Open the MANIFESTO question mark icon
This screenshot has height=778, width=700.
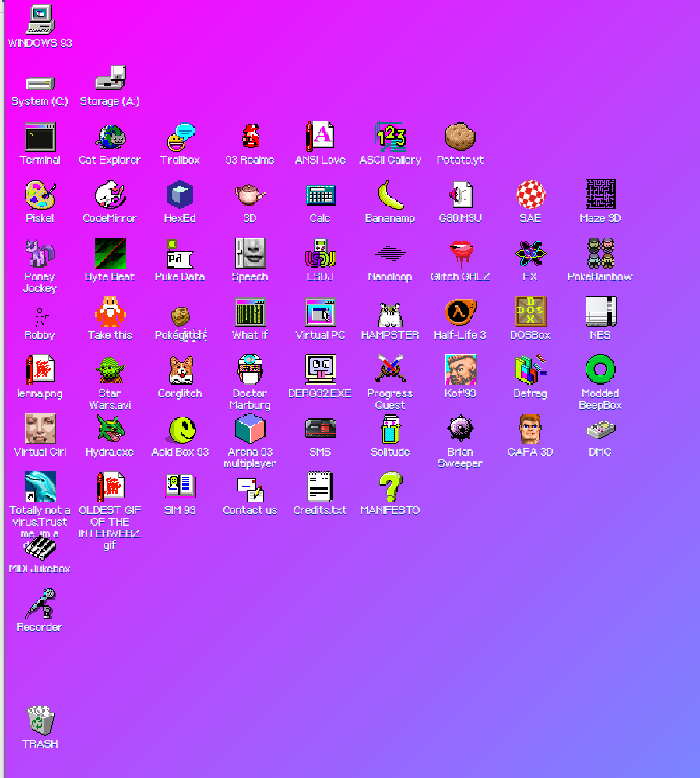tap(390, 488)
